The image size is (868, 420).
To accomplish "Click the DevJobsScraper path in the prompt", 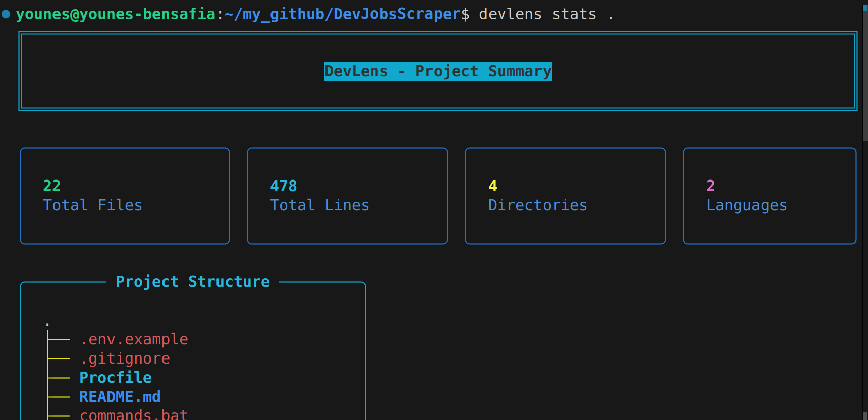I will [397, 14].
